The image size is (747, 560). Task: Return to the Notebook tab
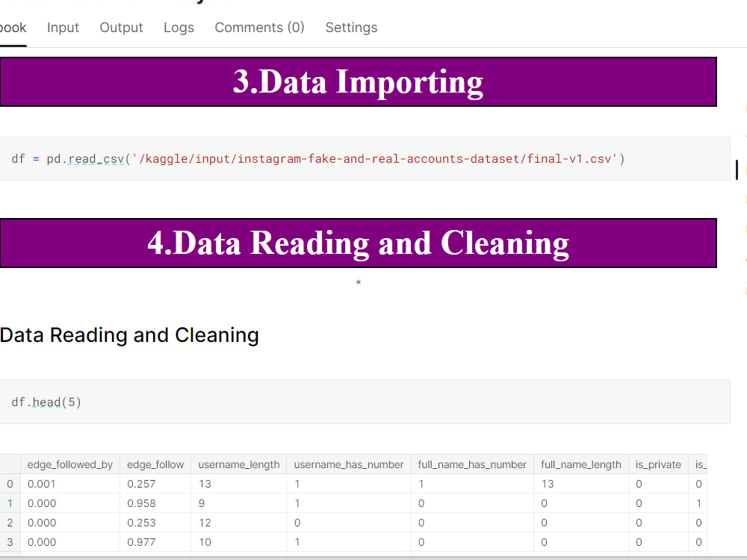[x=11, y=28]
